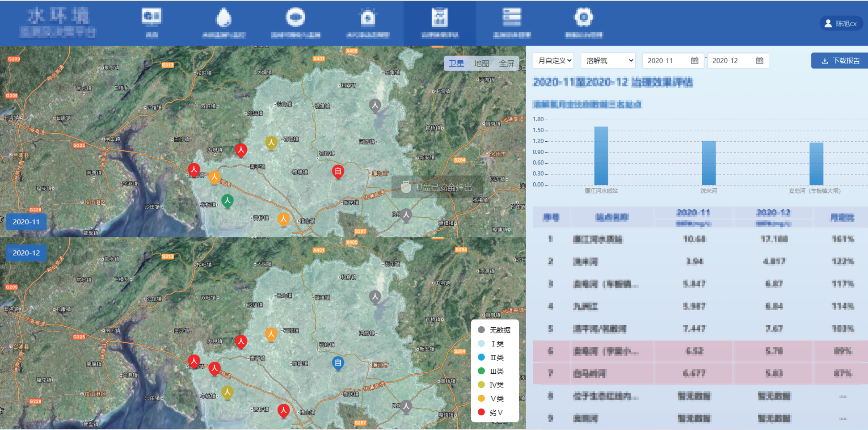This screenshot has width=868, height=430.
Task: Click green station marker on 2020-11 map
Action: click(x=228, y=201)
